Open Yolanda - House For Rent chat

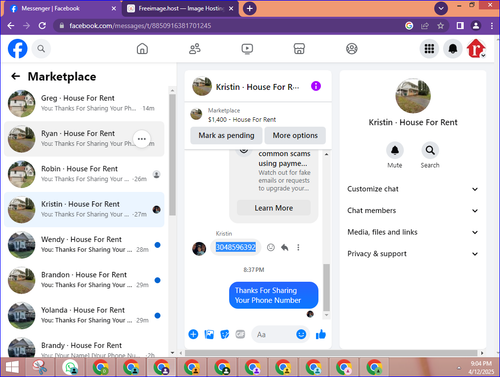point(84,315)
